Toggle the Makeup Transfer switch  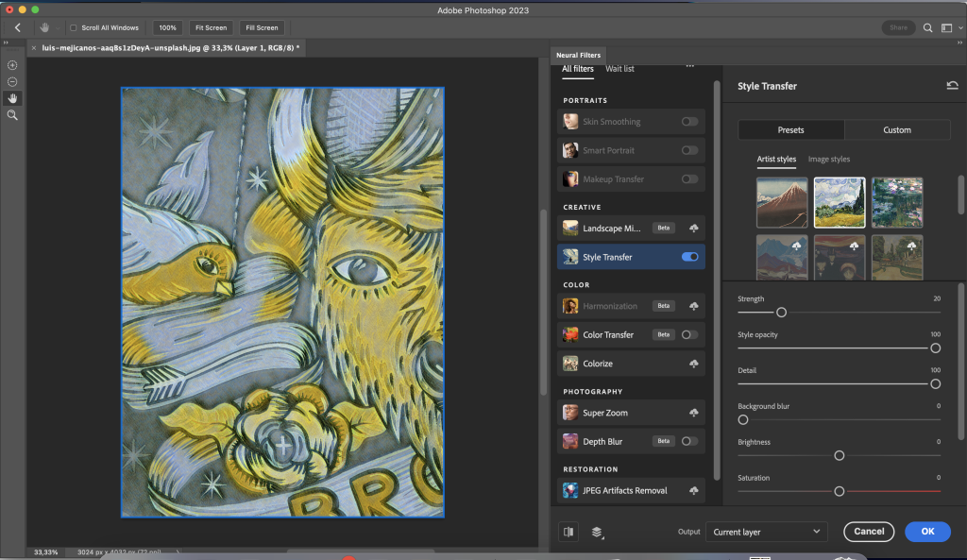click(689, 179)
